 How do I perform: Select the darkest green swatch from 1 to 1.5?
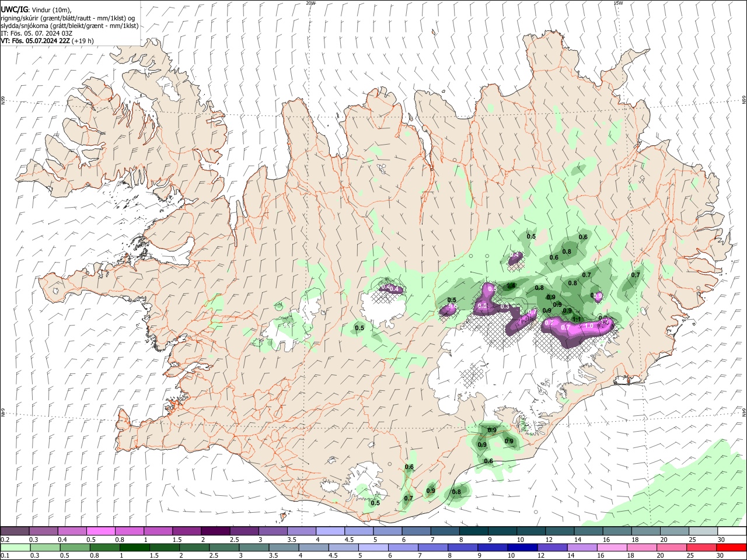click(x=134, y=547)
